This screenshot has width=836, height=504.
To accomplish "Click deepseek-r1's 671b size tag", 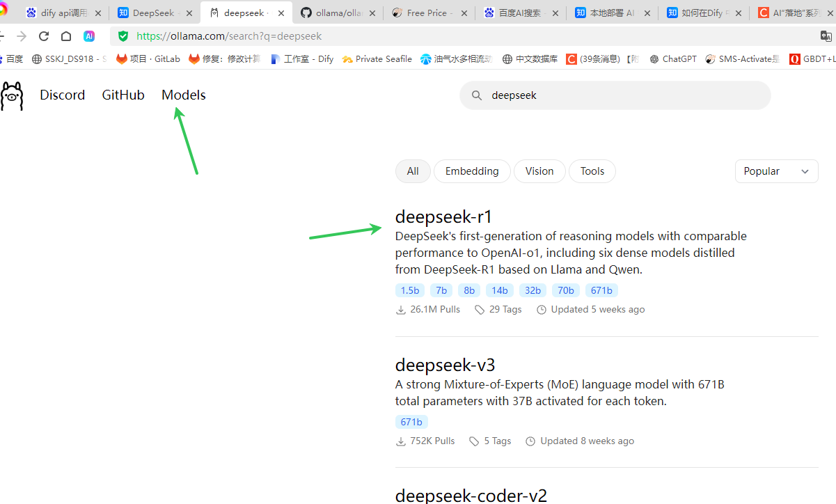I will pyautogui.click(x=601, y=290).
